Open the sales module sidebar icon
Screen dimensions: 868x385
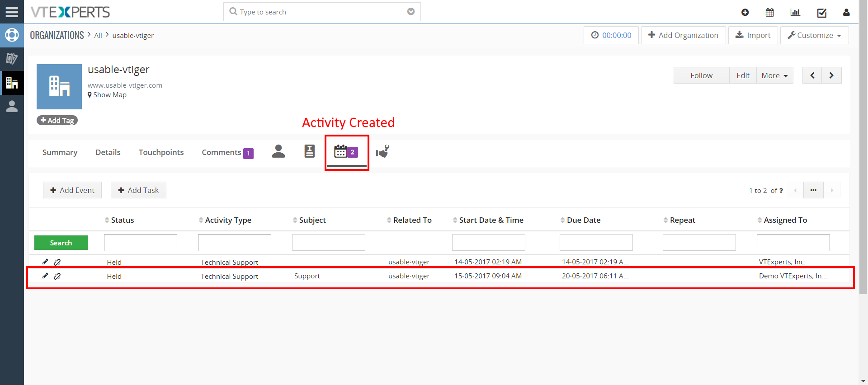[x=12, y=58]
